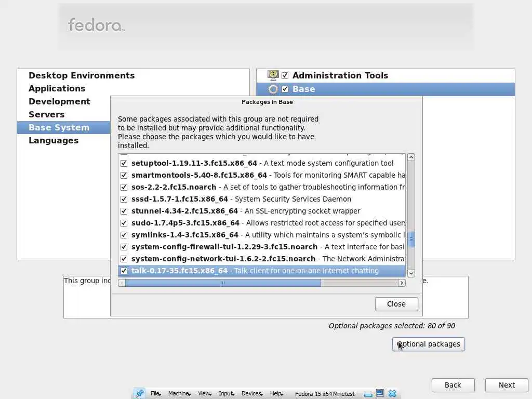Select the Languages category
This screenshot has height=399, width=532.
click(x=54, y=140)
